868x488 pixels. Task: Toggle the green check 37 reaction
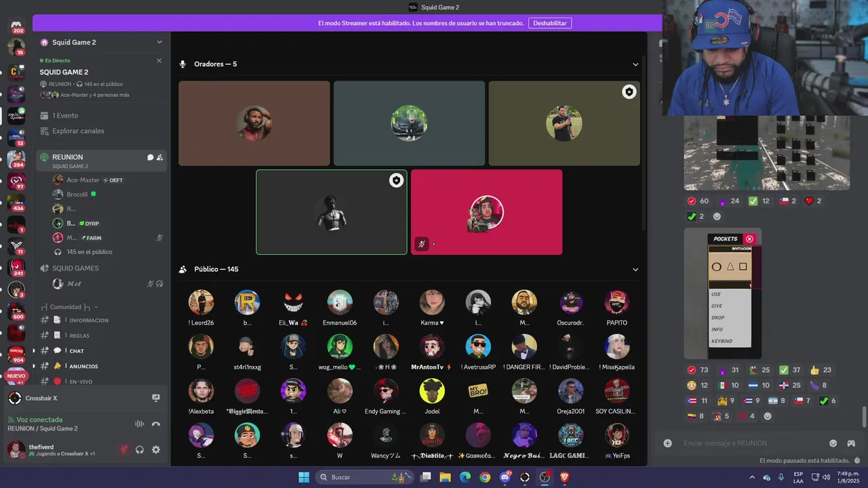click(789, 370)
